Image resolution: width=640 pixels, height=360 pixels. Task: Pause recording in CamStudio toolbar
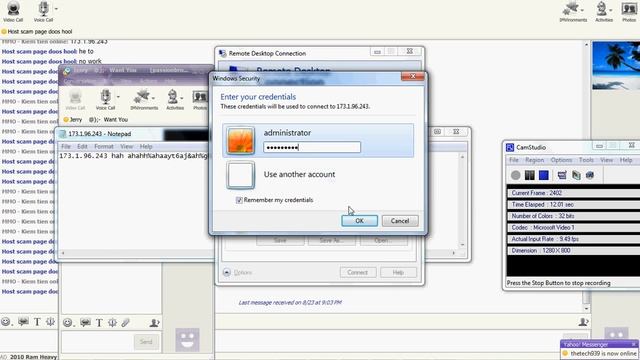529,175
